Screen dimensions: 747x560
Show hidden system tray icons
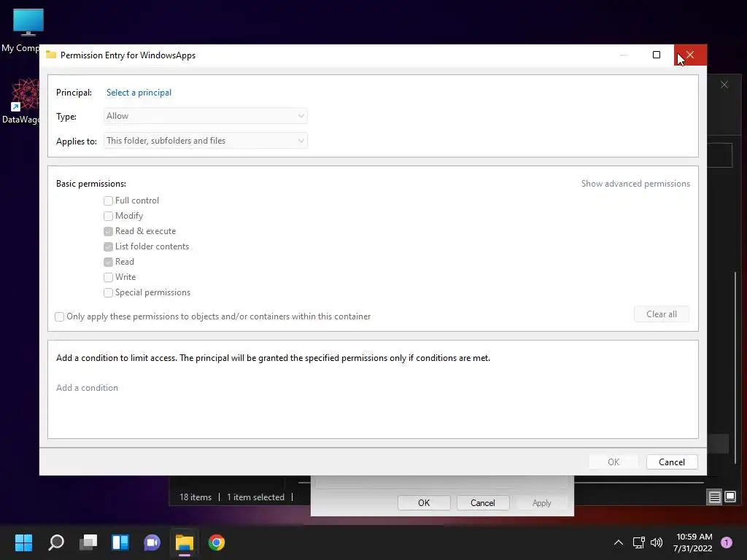[x=619, y=542]
